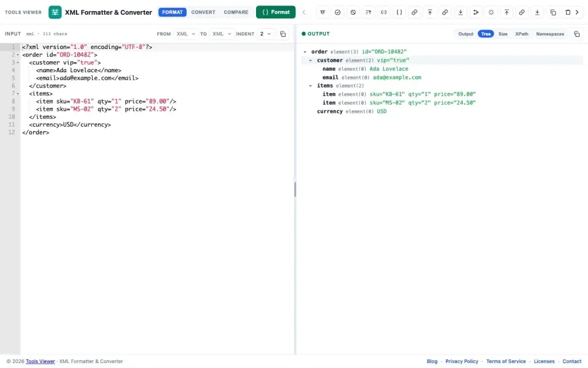588x368 pixels.
Task: Click the square brackets toolbar icon
Action: [x=399, y=12]
